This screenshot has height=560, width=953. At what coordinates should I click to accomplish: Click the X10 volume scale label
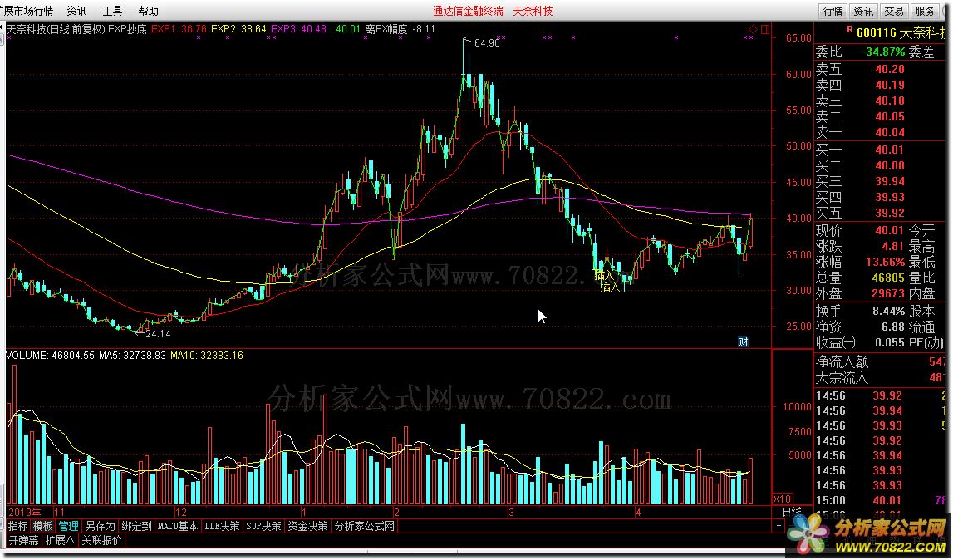tap(782, 499)
